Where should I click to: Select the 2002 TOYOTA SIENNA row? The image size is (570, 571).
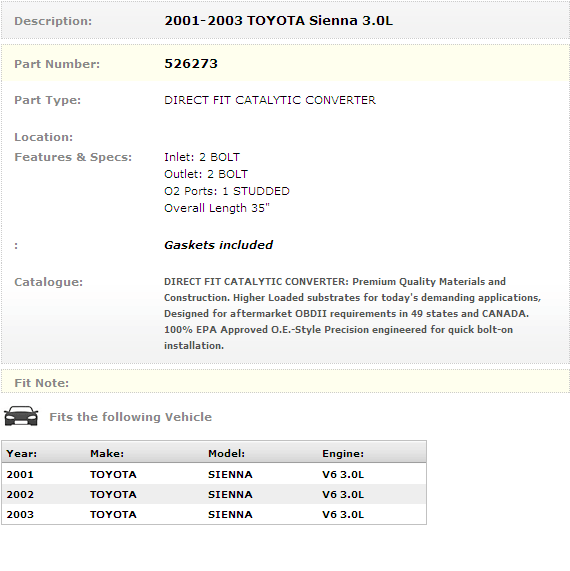214,494
